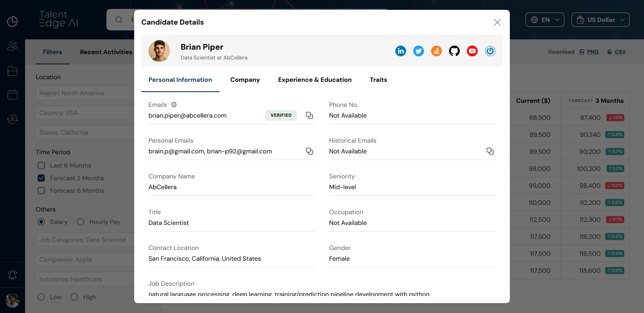Image resolution: width=644 pixels, height=313 pixels.
Task: Expand the US Dollar currency dropdown
Action: 600,20
